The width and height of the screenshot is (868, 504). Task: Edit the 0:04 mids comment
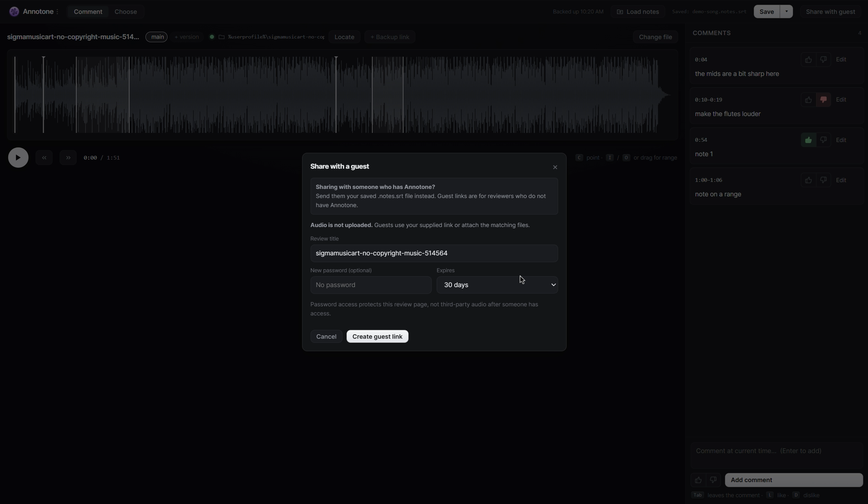tap(841, 59)
